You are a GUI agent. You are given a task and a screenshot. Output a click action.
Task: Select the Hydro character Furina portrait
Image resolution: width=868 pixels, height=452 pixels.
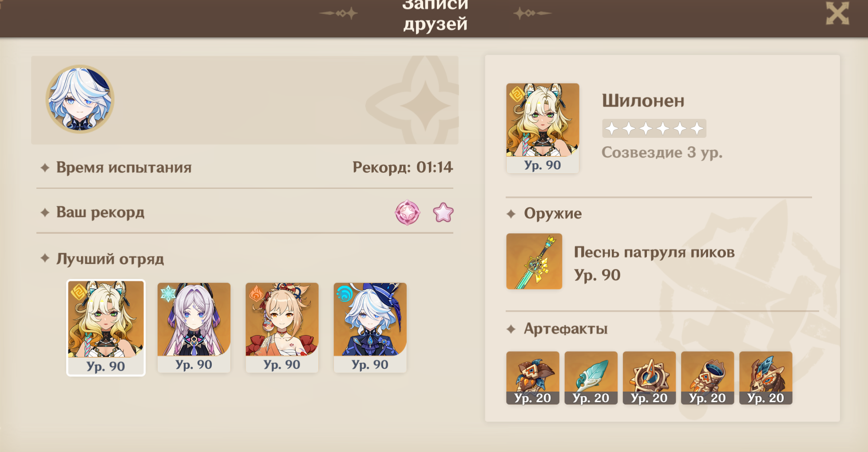tap(370, 328)
